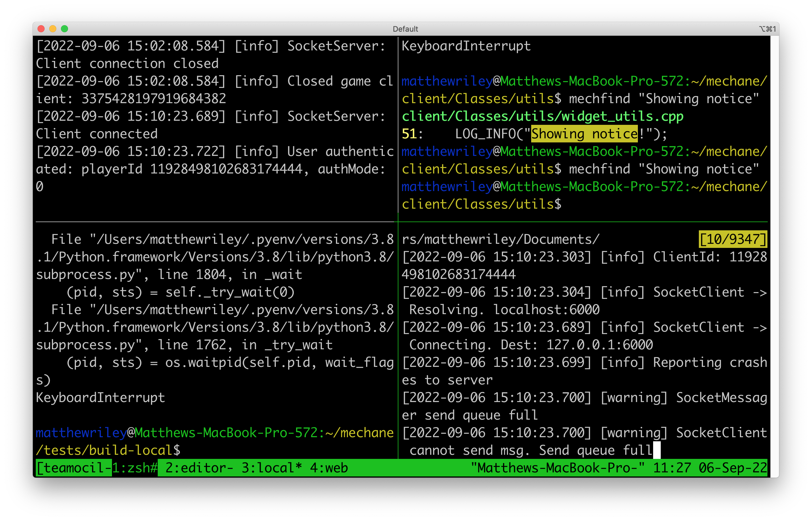Click 'ClientId: 11928' log entry
This screenshot has height=521, width=812.
(710, 257)
